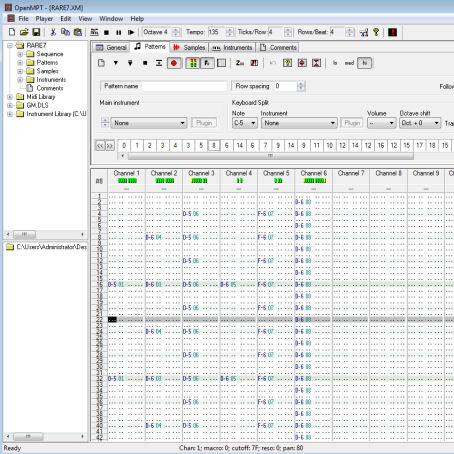Toggle plugin names display button
The height and width of the screenshot is (454, 454).
(x=207, y=63)
